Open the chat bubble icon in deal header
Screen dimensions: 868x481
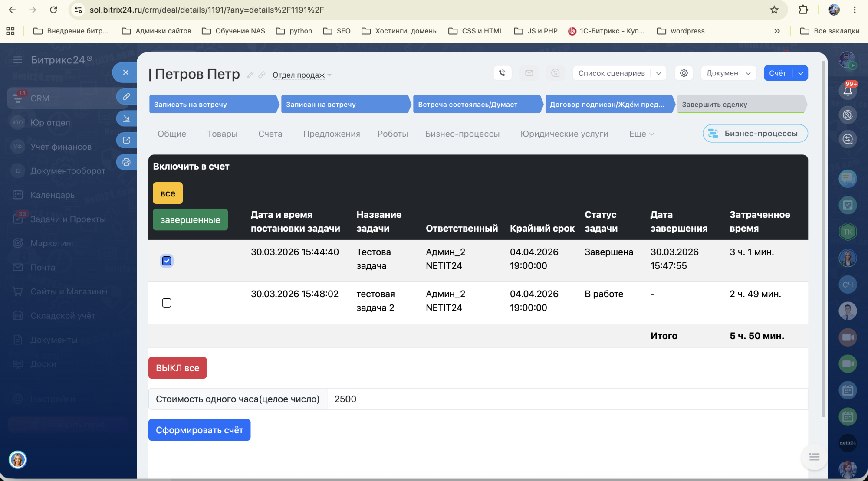[x=555, y=73]
